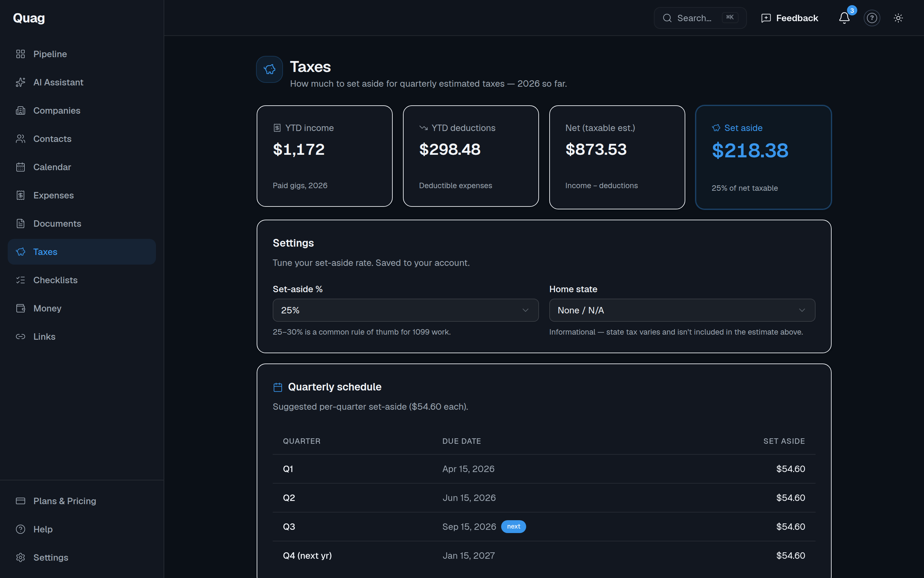Click the Feedback message icon
The image size is (924, 578).
coord(766,18)
